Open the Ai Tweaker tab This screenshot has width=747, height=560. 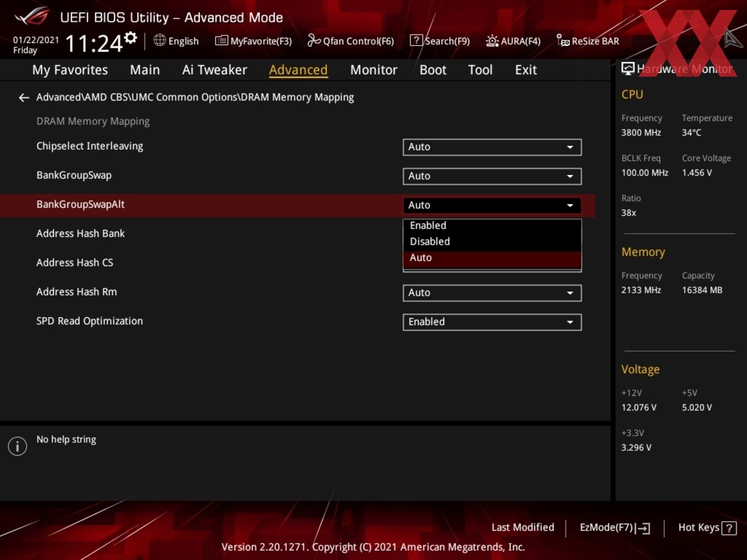tap(215, 70)
